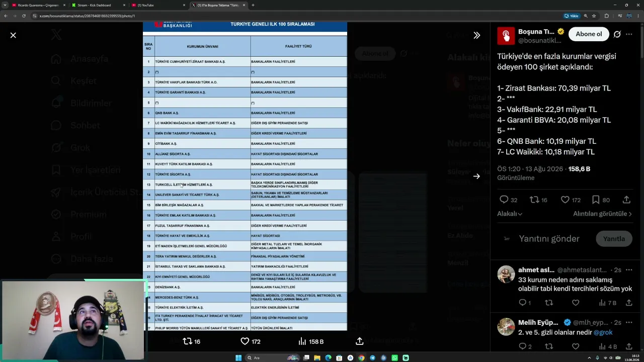
Task: Like the post with 172 likes
Action: click(571, 200)
